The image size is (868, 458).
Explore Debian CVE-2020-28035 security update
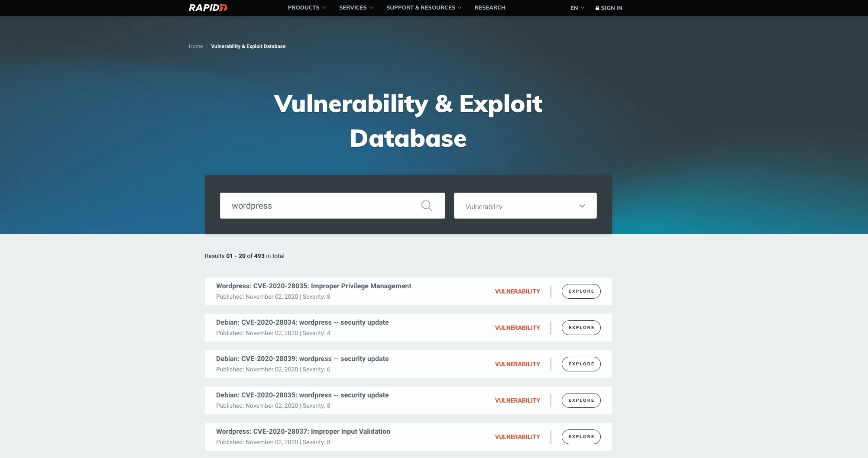tap(581, 400)
